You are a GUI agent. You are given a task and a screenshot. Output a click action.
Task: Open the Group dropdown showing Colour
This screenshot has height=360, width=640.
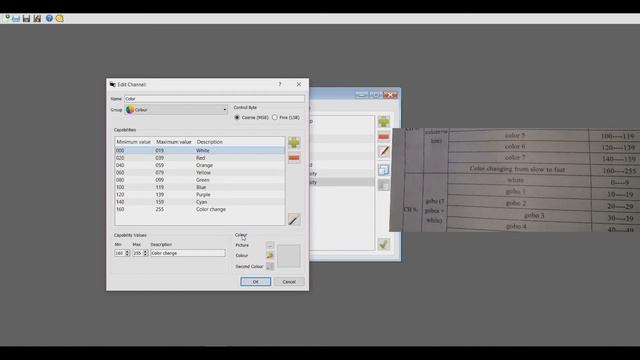[x=176, y=110]
